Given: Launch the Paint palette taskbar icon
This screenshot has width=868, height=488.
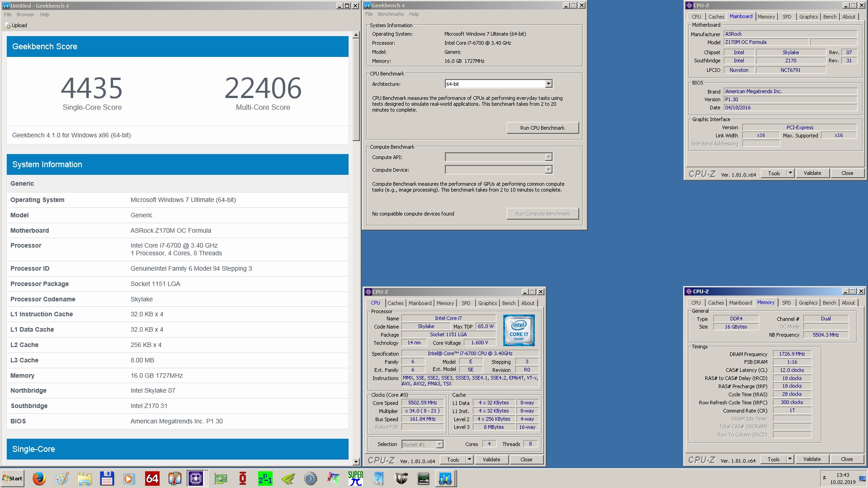Looking at the screenshot, I should [x=62, y=479].
